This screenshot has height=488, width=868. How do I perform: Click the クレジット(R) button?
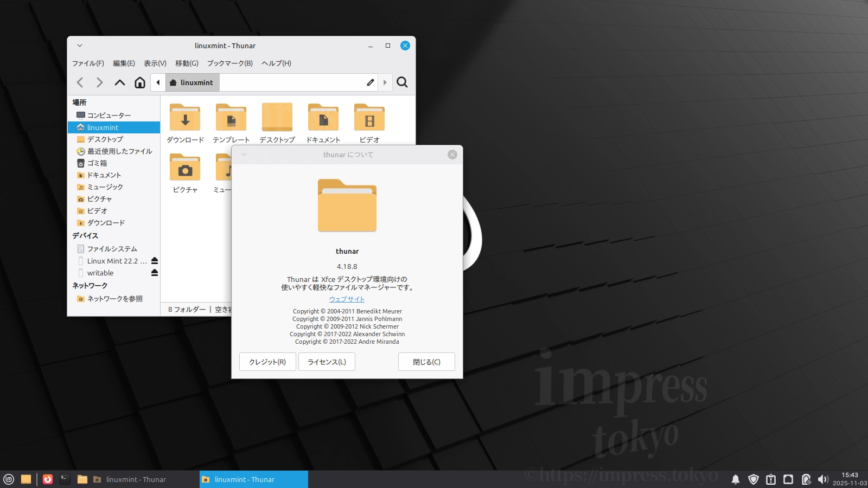pyautogui.click(x=267, y=362)
